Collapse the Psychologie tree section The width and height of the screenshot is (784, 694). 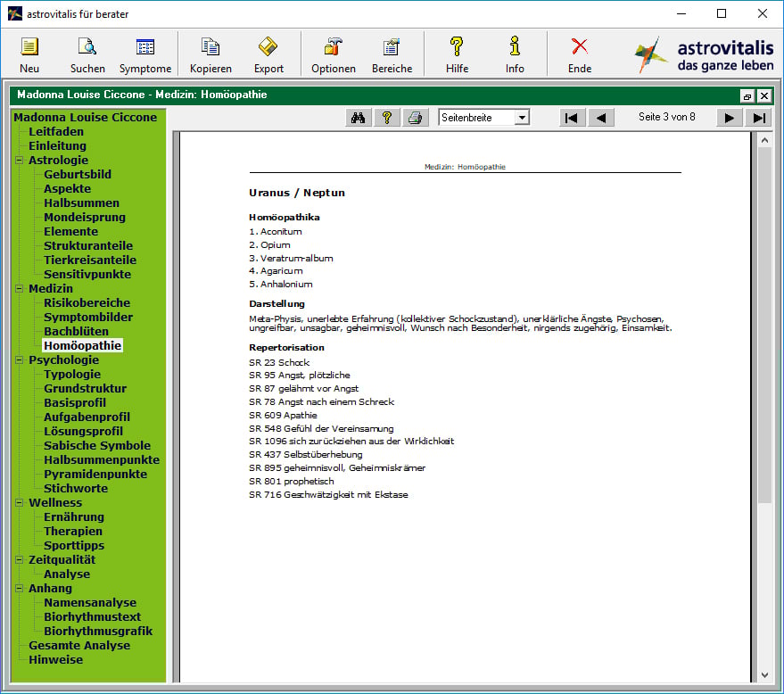pyautogui.click(x=20, y=360)
